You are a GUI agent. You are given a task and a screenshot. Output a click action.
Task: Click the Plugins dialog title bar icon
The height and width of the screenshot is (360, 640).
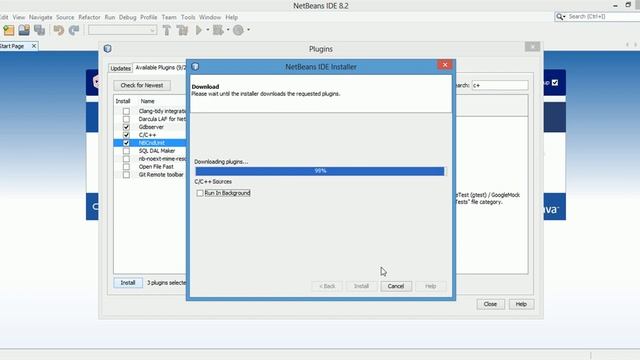(x=107, y=49)
